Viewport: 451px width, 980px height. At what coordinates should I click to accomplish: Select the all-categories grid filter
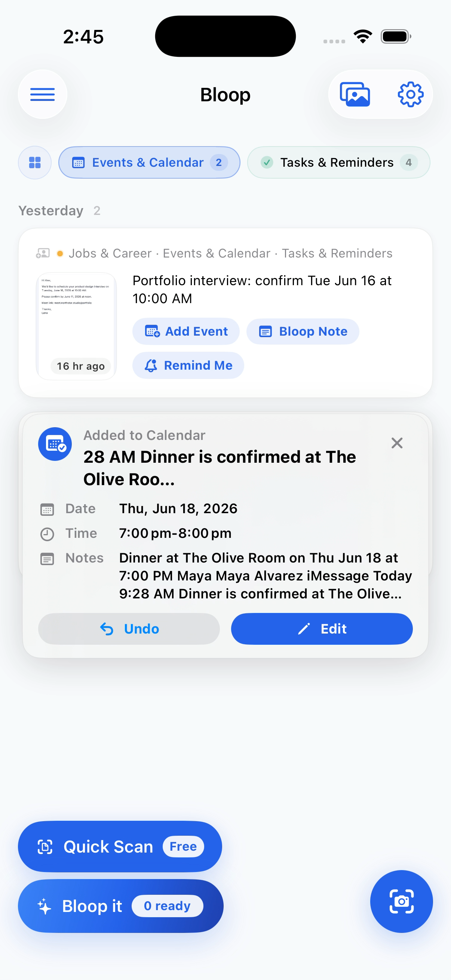(x=35, y=163)
